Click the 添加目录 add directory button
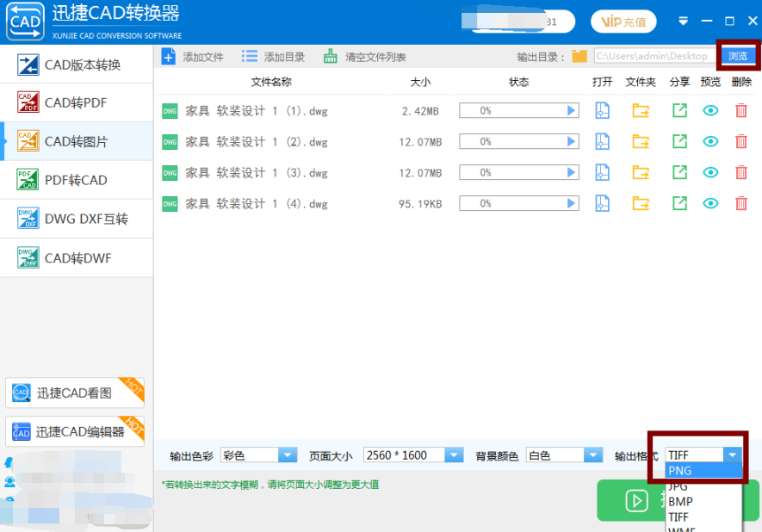 (273, 57)
